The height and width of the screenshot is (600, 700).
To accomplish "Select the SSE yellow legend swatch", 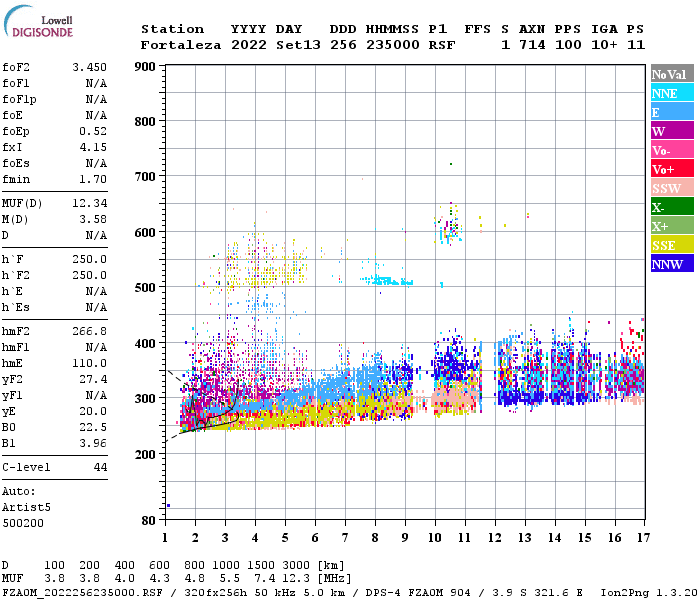I will 672,245.
